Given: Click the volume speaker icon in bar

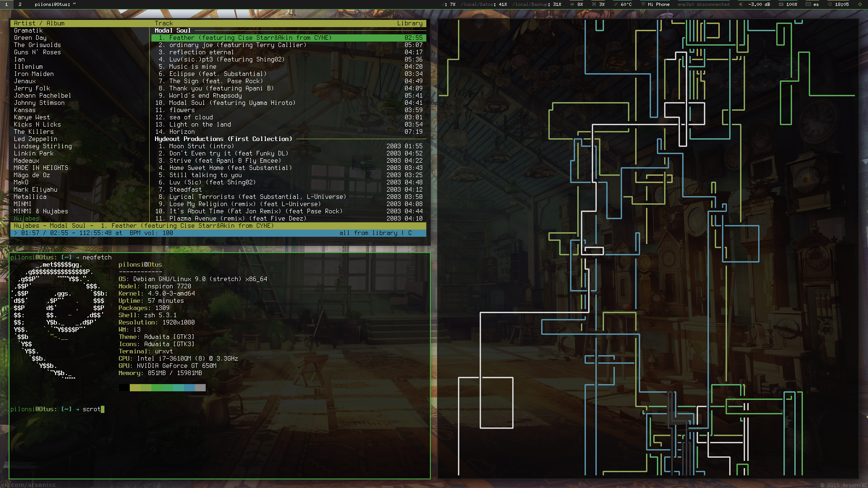Looking at the screenshot, I should tap(741, 4).
